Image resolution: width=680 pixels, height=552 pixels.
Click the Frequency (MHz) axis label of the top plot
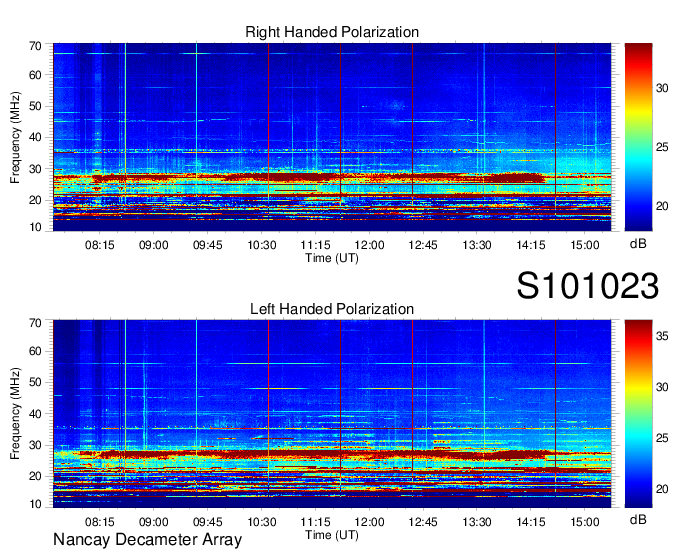(x=15, y=137)
